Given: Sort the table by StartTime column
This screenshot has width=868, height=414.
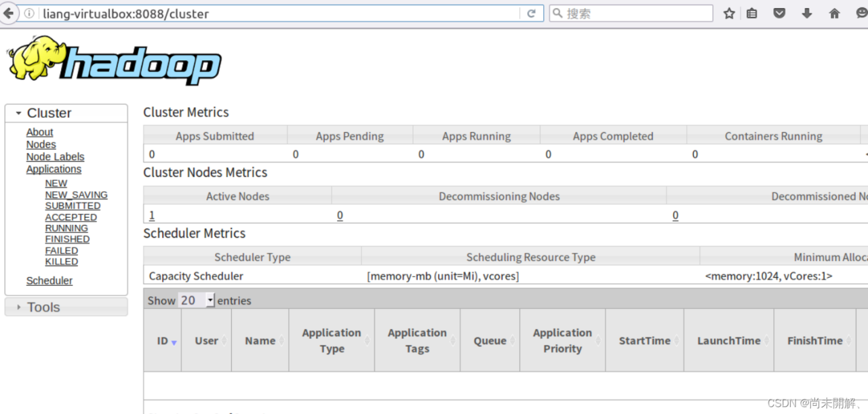Looking at the screenshot, I should click(x=644, y=341).
